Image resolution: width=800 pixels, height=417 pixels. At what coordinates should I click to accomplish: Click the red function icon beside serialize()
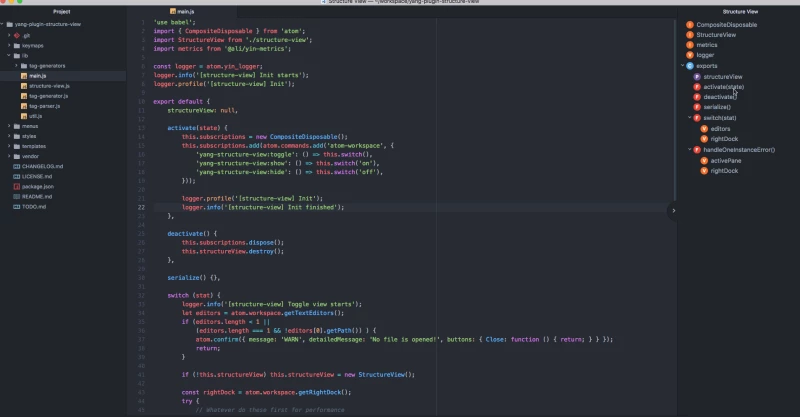pyautogui.click(x=697, y=107)
